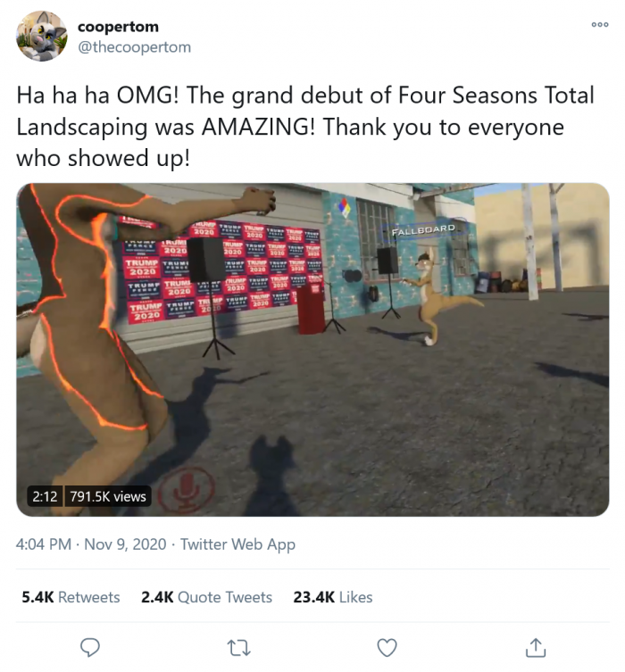Click the Fallboard name tag in video
625x672 pixels.
tap(423, 229)
